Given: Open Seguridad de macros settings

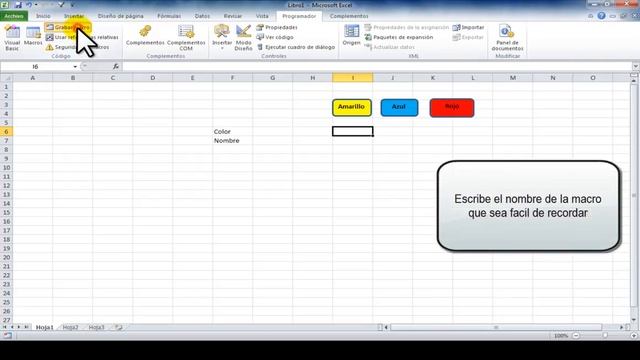Looking at the screenshot, I should pyautogui.click(x=78, y=47).
